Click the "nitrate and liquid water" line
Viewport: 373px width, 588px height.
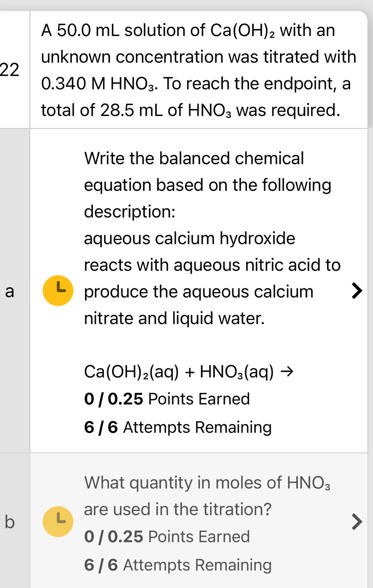pyautogui.click(x=174, y=318)
